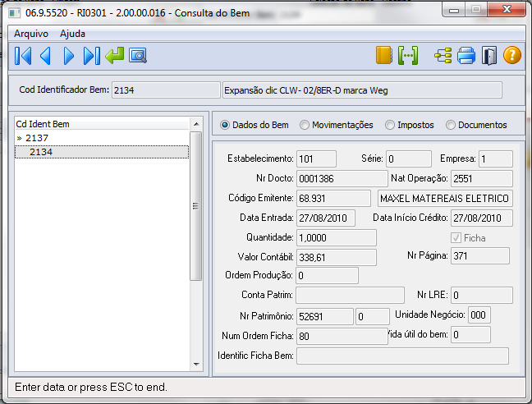532x404 pixels.
Task: Exit via the door icon
Action: coord(489,56)
